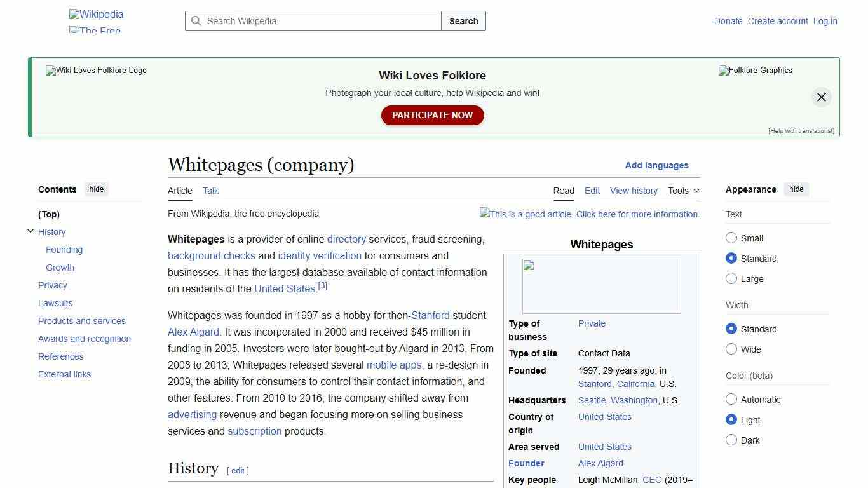
Task: Open the Alex Algard founder link
Action: 600,463
